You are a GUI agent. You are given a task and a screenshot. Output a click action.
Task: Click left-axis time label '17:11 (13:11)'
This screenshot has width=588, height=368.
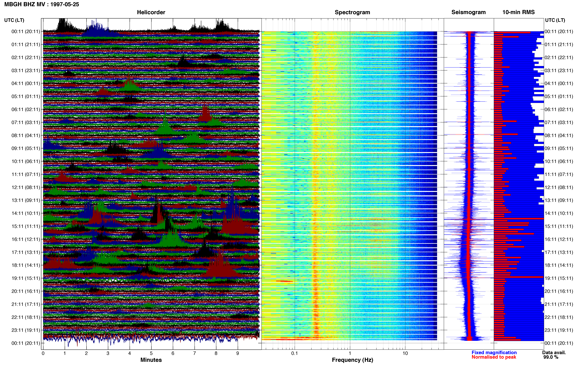pyautogui.click(x=26, y=252)
